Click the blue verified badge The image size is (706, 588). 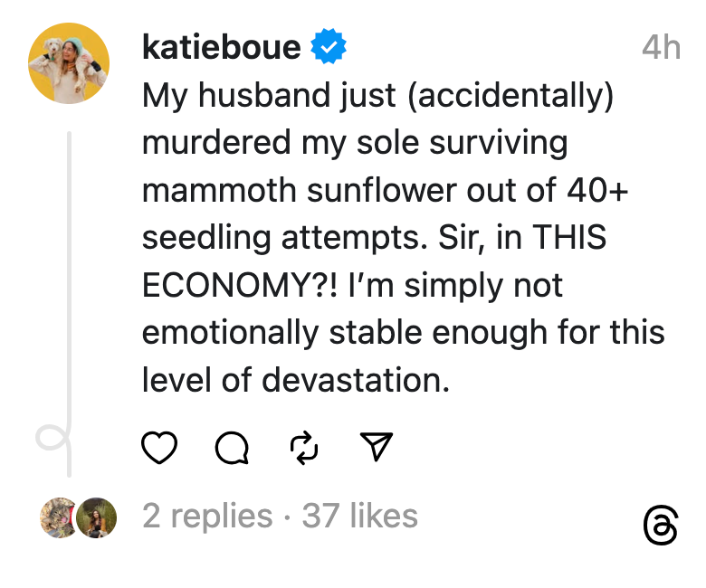tap(329, 47)
